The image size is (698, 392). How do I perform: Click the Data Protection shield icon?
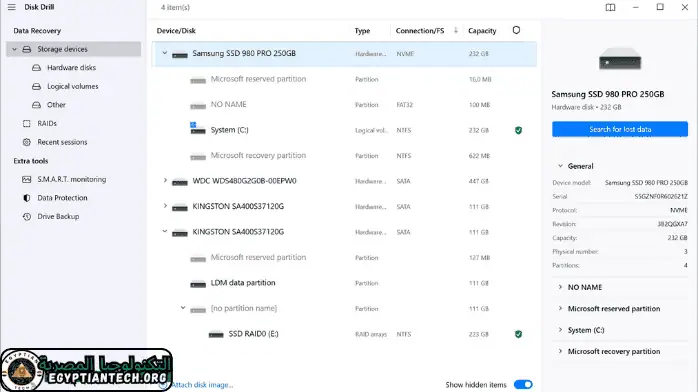(27, 198)
